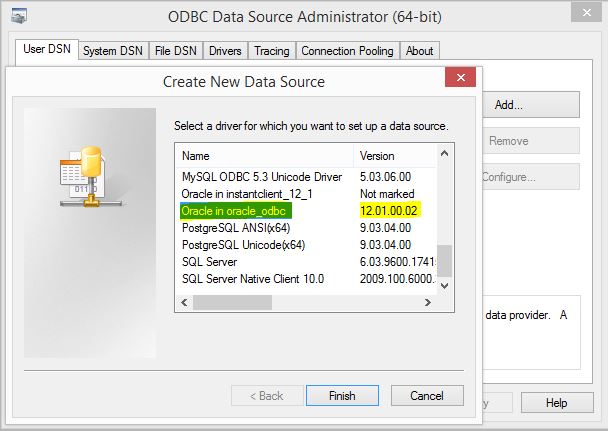The image size is (608, 431).
Task: Select MySQL ODBC 5.3 Unicode Driver
Action: click(x=254, y=176)
